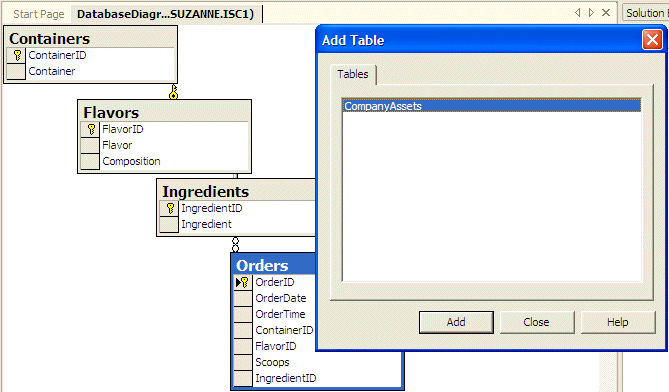
Task: Select the IngredientID column in Orders table
Action: click(x=285, y=378)
